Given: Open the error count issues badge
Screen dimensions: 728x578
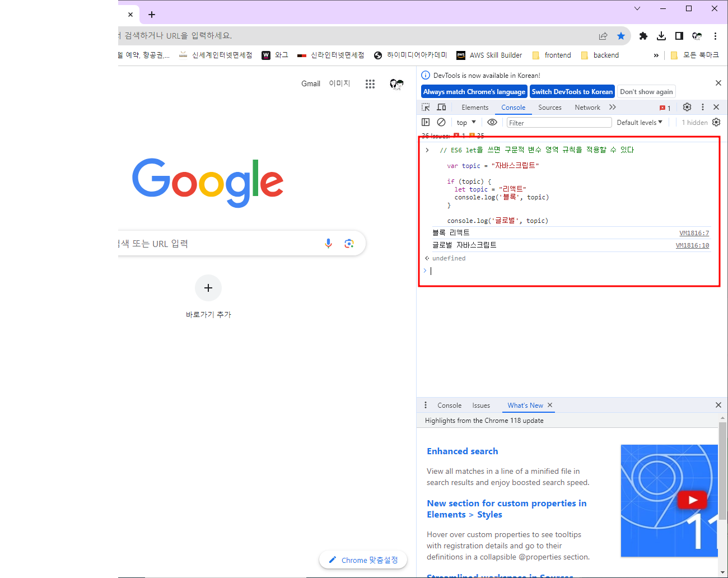Looking at the screenshot, I should coord(665,108).
